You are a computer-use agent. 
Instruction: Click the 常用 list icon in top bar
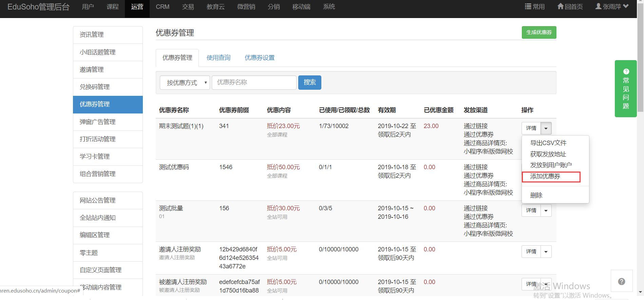coord(528,6)
